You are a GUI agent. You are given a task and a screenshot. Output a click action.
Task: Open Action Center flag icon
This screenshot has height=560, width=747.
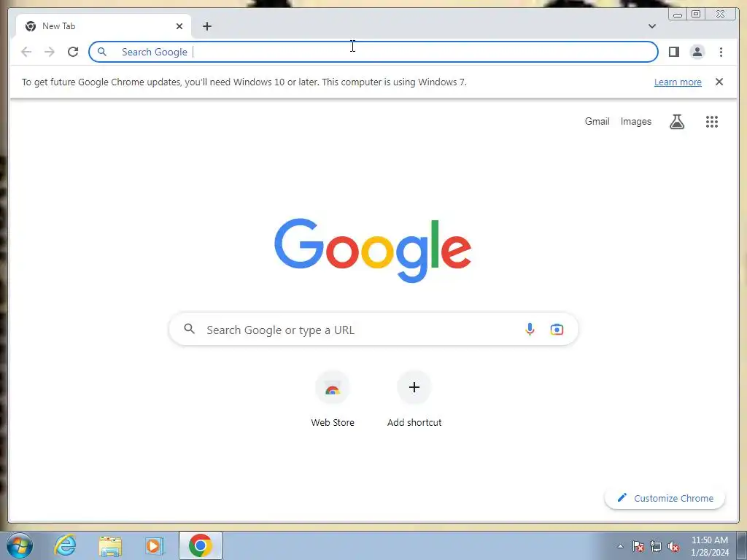(638, 546)
